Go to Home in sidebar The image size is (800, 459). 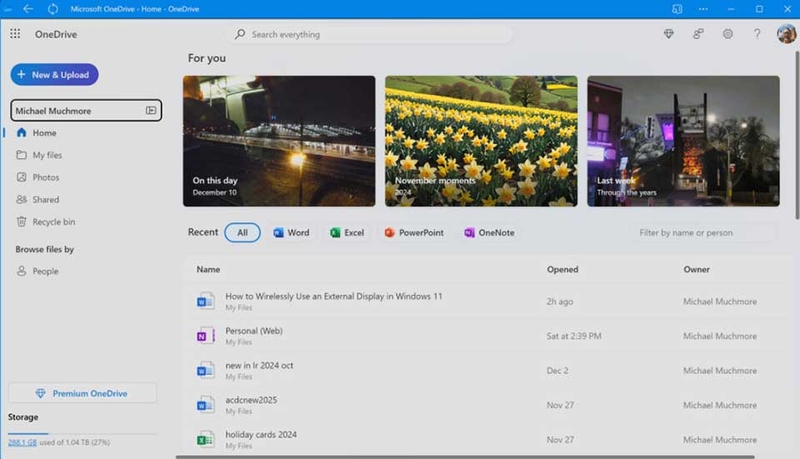coord(44,133)
